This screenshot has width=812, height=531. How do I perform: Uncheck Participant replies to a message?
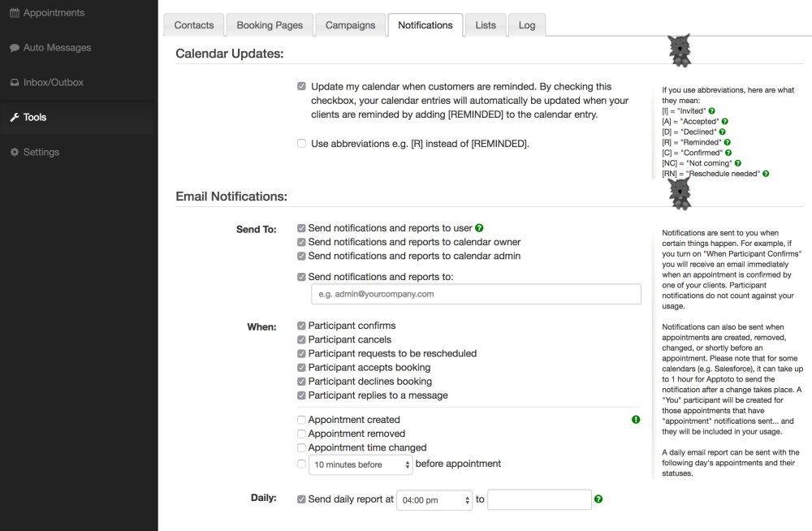tap(301, 395)
